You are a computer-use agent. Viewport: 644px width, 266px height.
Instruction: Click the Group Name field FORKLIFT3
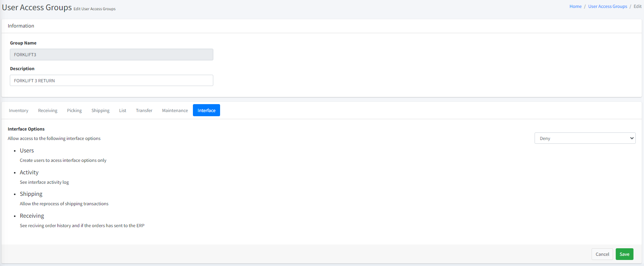pos(111,55)
